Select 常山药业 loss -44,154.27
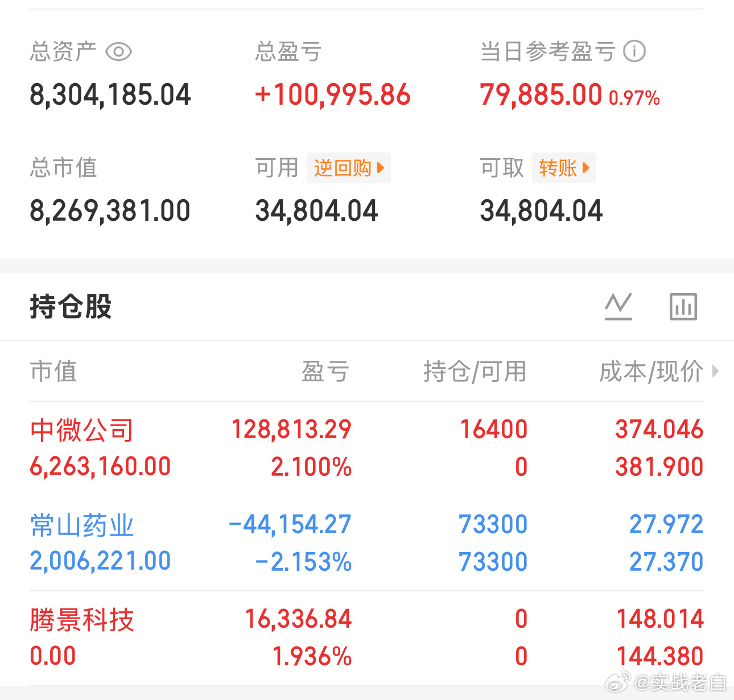Viewport: 734px width, 700px height. tap(290, 524)
